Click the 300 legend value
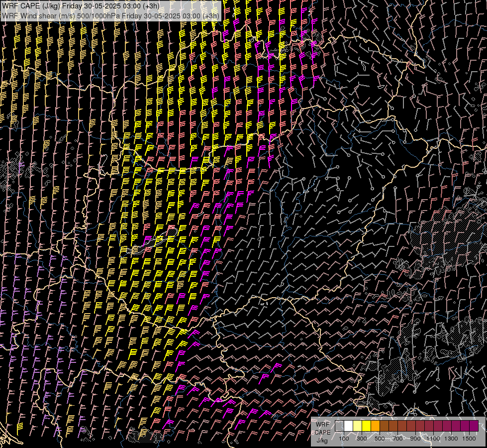This screenshot has height=448, width=487. 362,439
